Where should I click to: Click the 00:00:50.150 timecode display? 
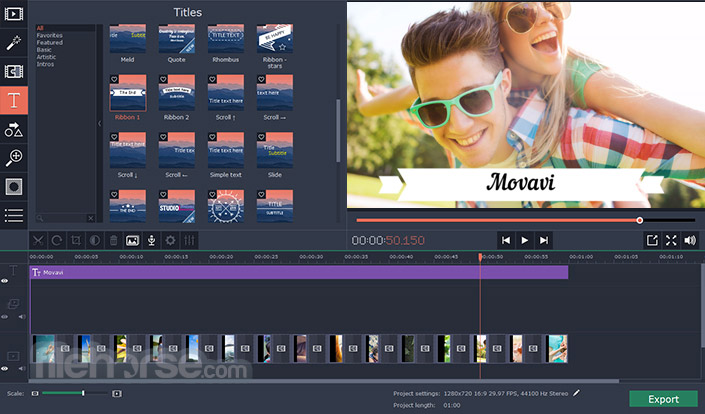click(388, 240)
